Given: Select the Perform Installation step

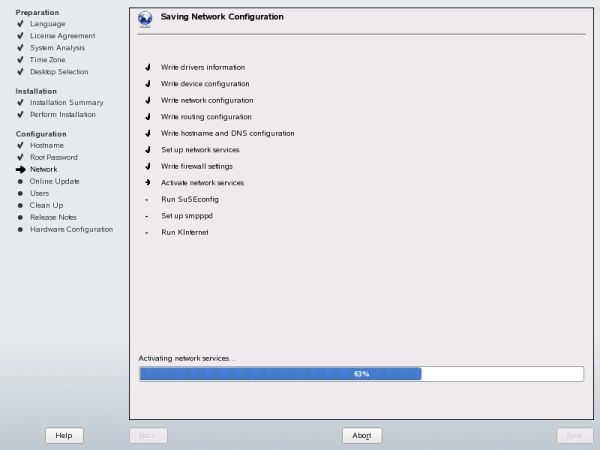Looking at the screenshot, I should (x=63, y=114).
